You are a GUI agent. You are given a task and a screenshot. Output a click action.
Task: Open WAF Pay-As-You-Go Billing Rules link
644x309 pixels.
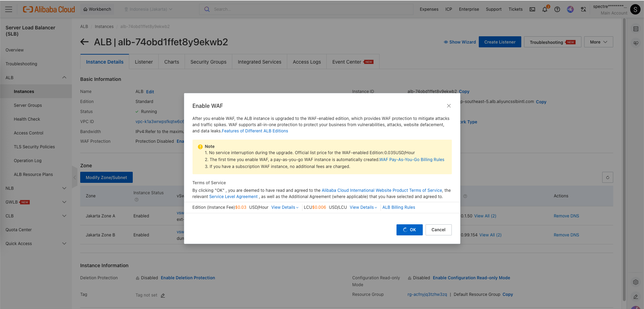[412, 160]
